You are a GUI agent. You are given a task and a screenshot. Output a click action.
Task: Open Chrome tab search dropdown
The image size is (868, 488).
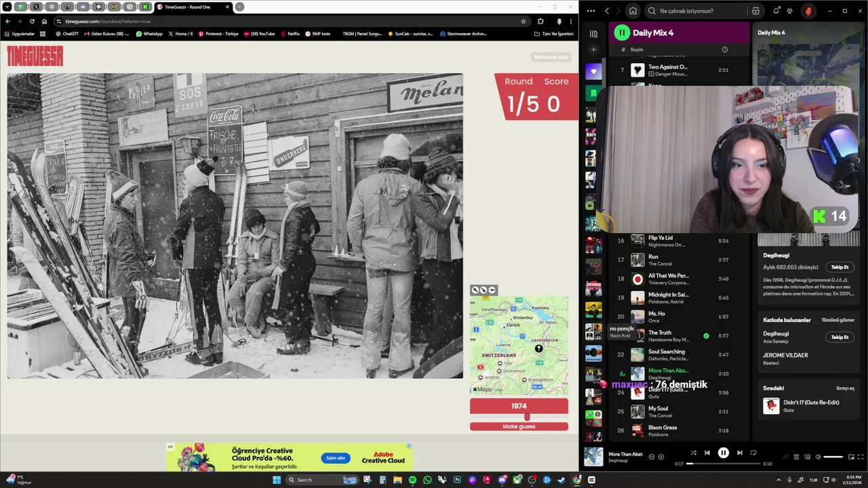click(x=7, y=7)
